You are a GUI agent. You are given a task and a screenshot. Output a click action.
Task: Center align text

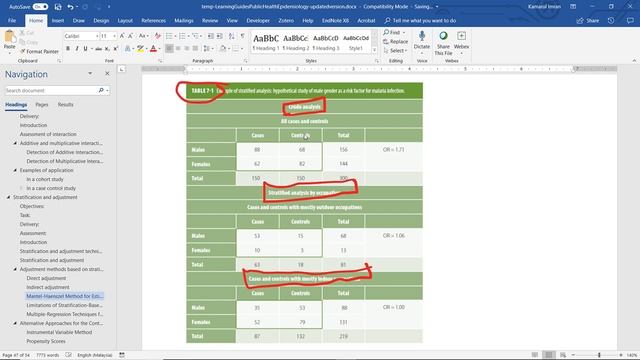pos(178,49)
